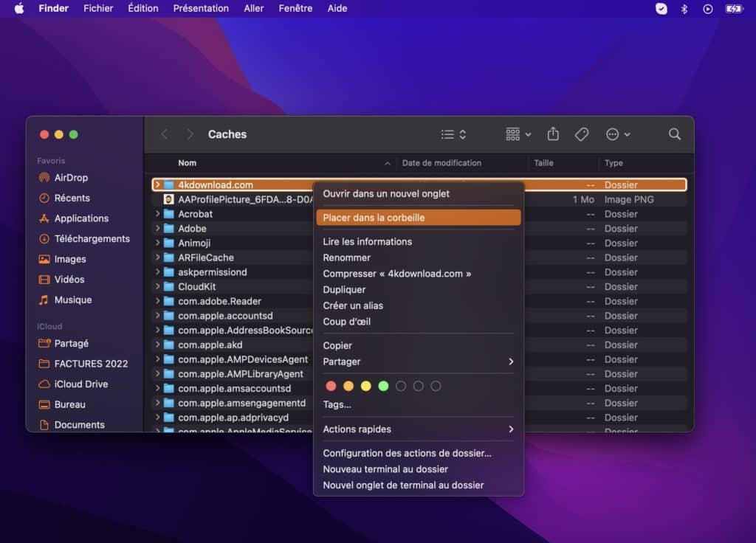Expand the com.apple.ap.adprivacyd folder
The image size is (756, 543).
(x=157, y=418)
